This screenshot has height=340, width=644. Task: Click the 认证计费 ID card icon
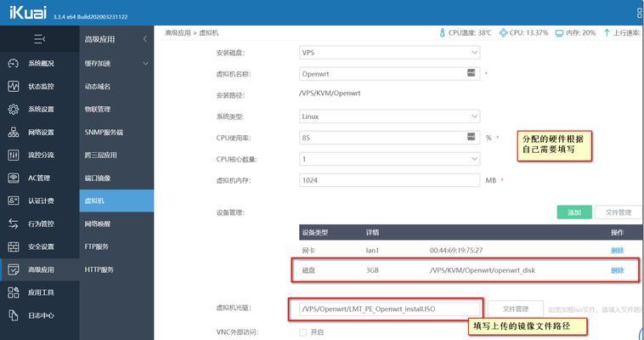coord(13,201)
